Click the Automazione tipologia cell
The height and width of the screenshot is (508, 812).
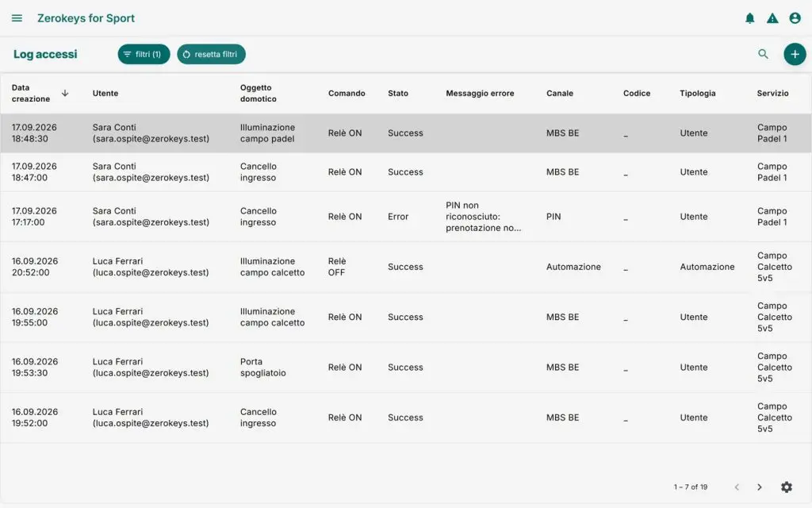click(707, 267)
